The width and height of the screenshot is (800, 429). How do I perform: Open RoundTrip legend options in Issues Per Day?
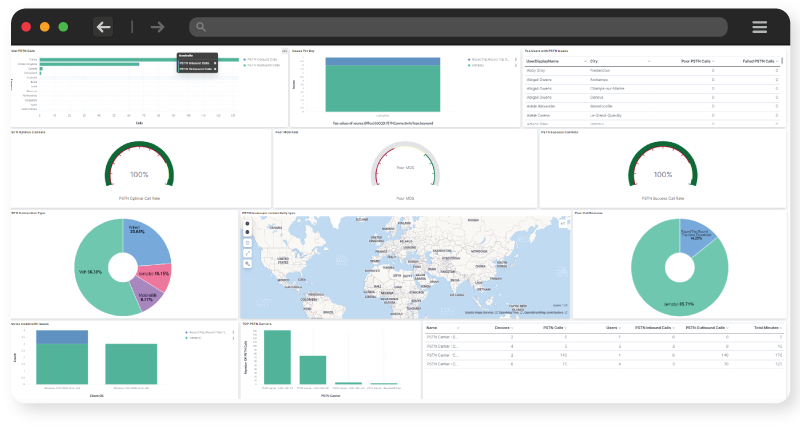pos(515,60)
